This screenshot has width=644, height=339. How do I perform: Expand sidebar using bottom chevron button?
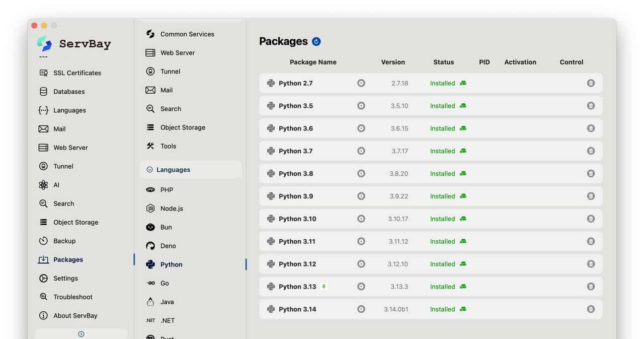pyautogui.click(x=81, y=334)
